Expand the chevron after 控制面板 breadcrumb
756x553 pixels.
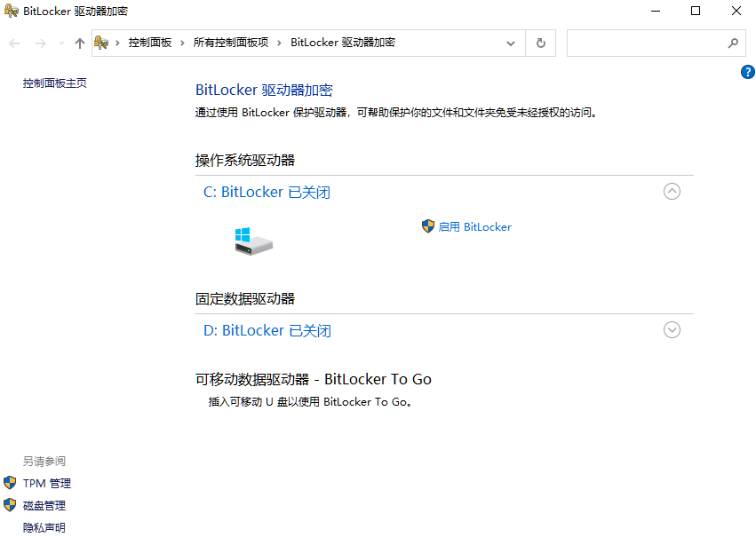tap(182, 43)
